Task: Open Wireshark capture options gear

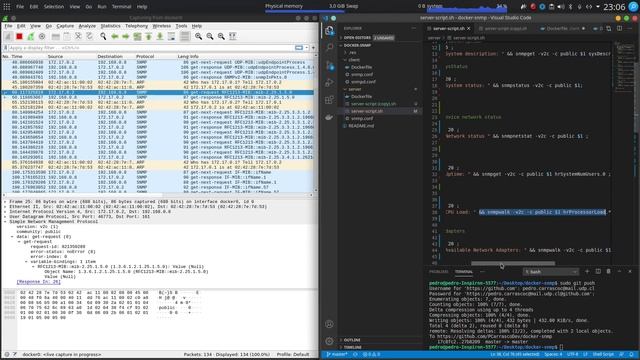Action: tap(42, 36)
